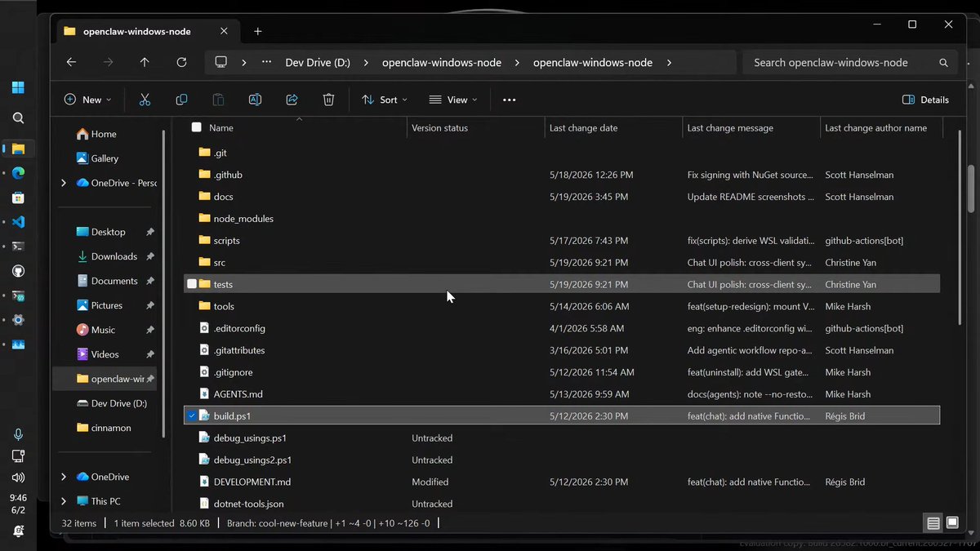Click the search magnifier icon
This screenshot has width=980, height=551.
[x=943, y=62]
